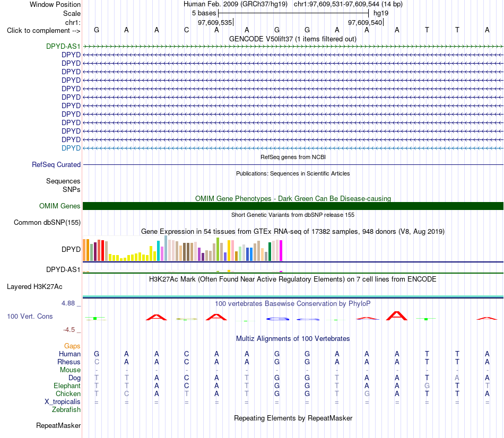Click the -4.5 PhyloP lower scale value
Viewport: 504px width, 438px height.
69,330
